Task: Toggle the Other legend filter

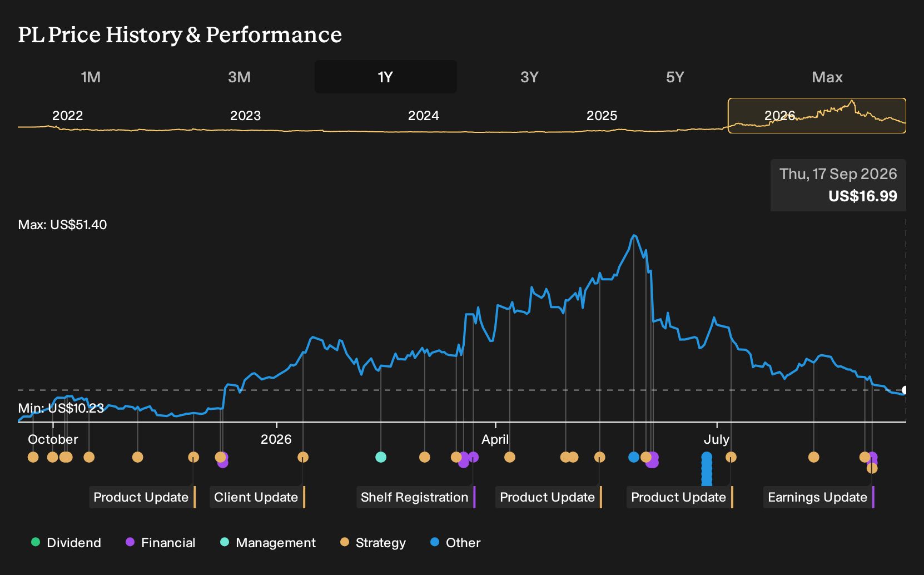Action: [455, 543]
